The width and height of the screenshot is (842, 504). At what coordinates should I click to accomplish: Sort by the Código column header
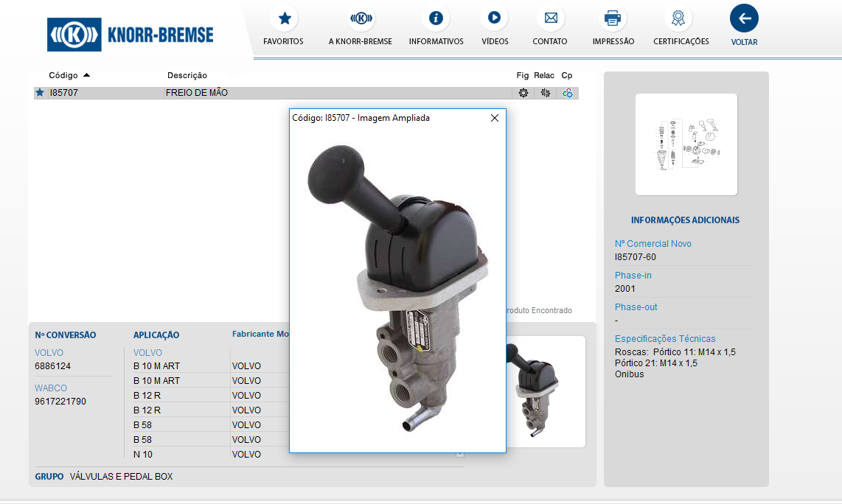(63, 75)
